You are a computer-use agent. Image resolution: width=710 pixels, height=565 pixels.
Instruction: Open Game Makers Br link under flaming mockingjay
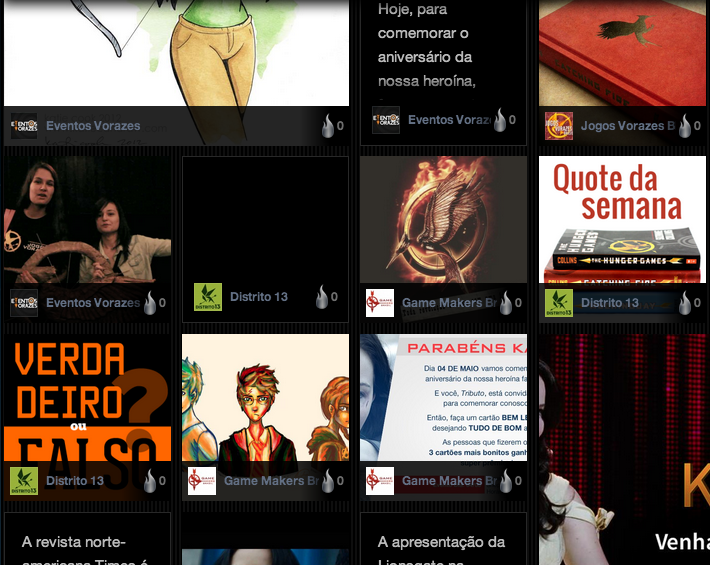450,303
